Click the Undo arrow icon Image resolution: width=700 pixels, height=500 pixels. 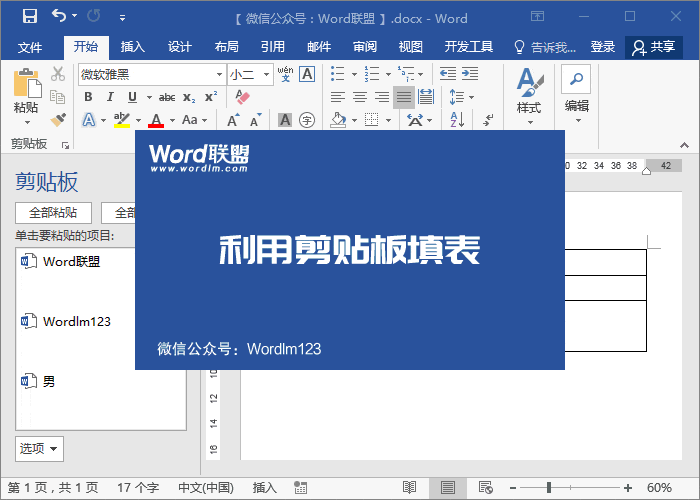coord(58,16)
